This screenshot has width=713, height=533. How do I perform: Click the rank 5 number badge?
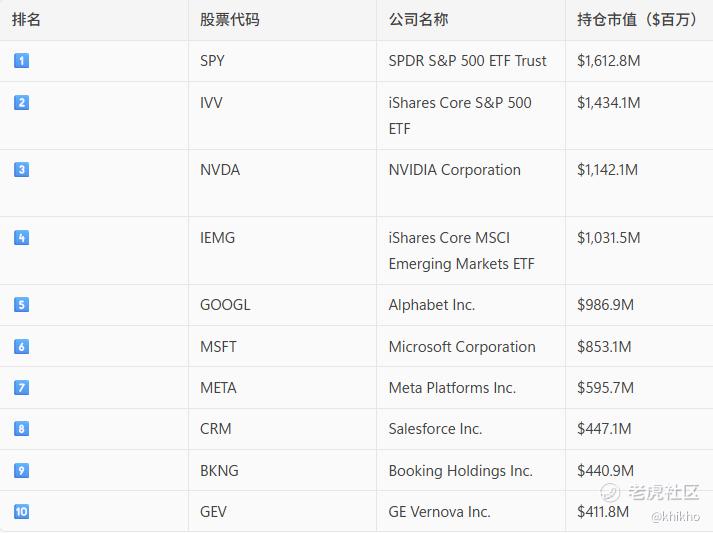[x=21, y=305]
